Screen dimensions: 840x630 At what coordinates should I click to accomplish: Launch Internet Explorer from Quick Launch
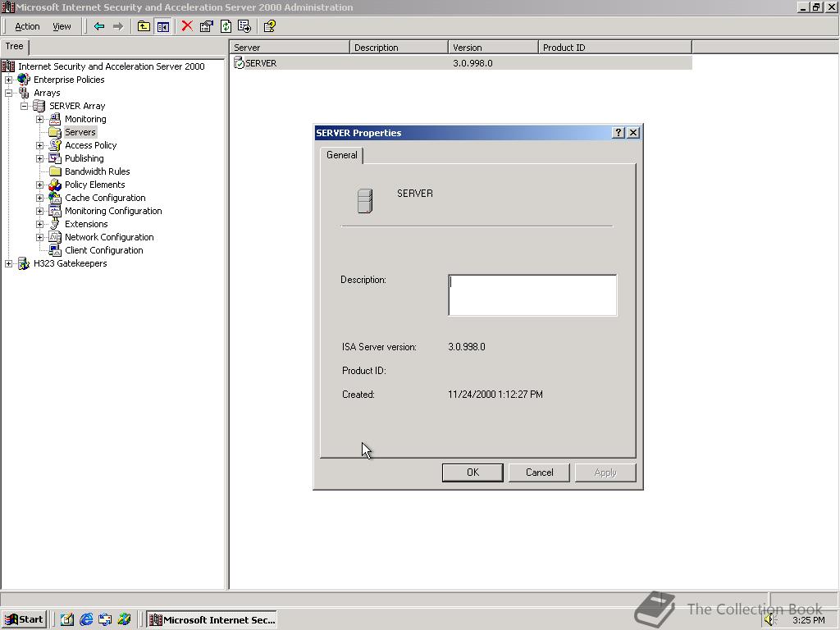tap(85, 620)
